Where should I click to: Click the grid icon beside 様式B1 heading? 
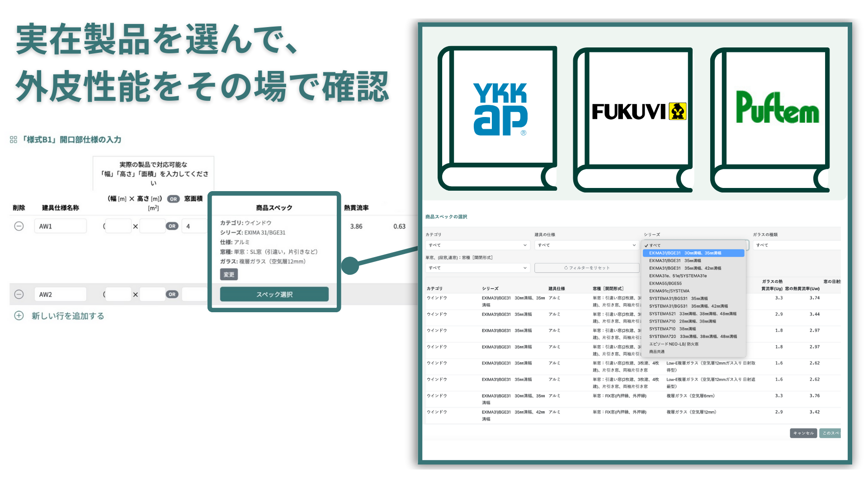(x=14, y=140)
